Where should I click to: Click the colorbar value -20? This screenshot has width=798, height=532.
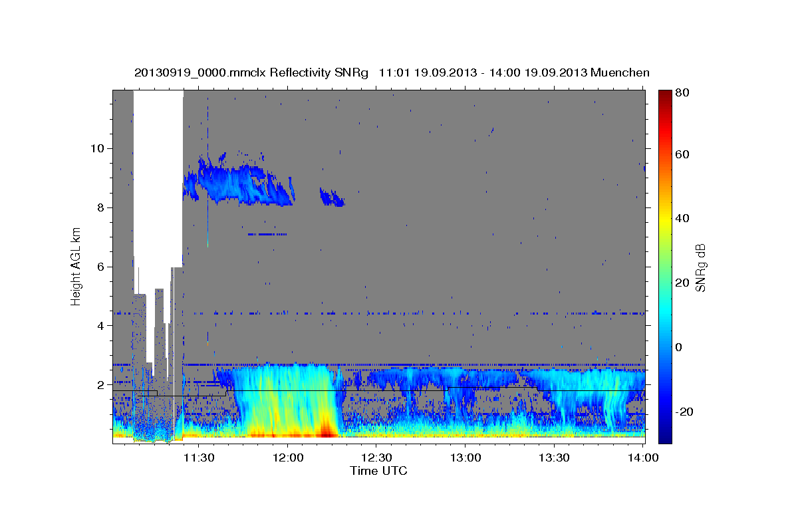click(x=684, y=412)
